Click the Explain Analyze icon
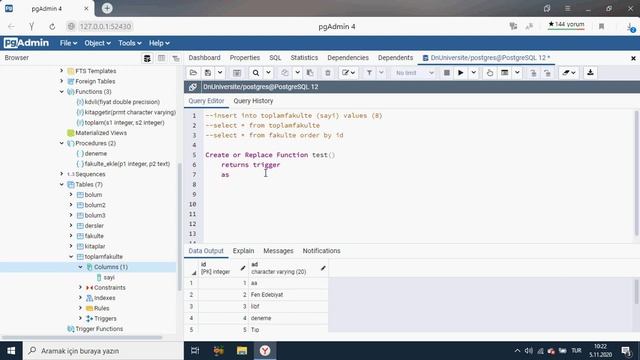 tap(505, 73)
